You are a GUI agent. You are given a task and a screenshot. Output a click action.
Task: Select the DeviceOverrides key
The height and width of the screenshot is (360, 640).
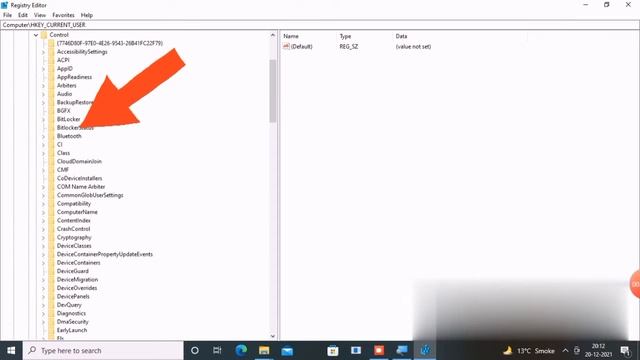coord(77,288)
